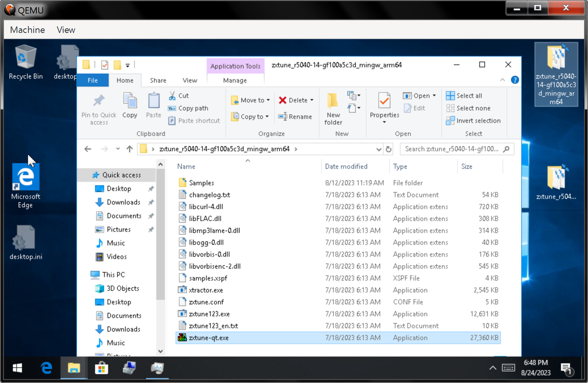The width and height of the screenshot is (588, 383).
Task: Collapse the ribbon with the chevron
Action: (502, 80)
